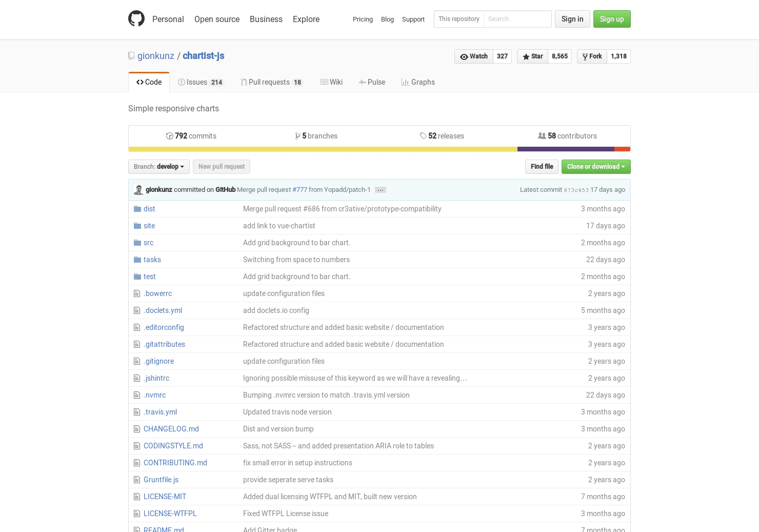759x532 pixels.
Task: Click the test folder icon
Action: (x=137, y=277)
